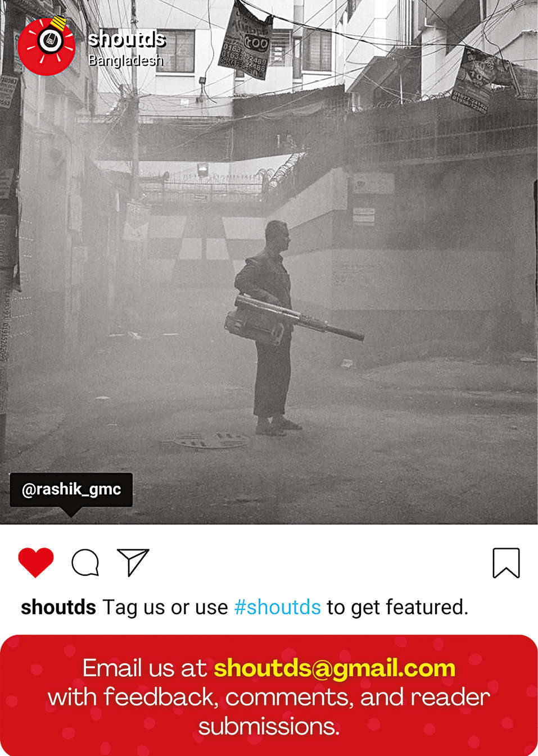This screenshot has width=538, height=756.
Task: Click 'with feedback, comments, and reader' text
Action: click(x=269, y=697)
